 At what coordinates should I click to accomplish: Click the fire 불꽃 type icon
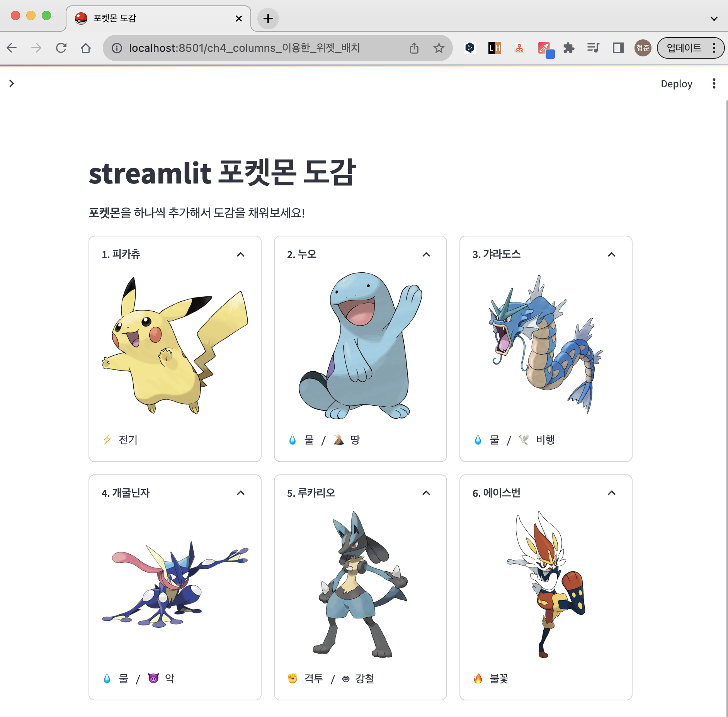click(478, 678)
